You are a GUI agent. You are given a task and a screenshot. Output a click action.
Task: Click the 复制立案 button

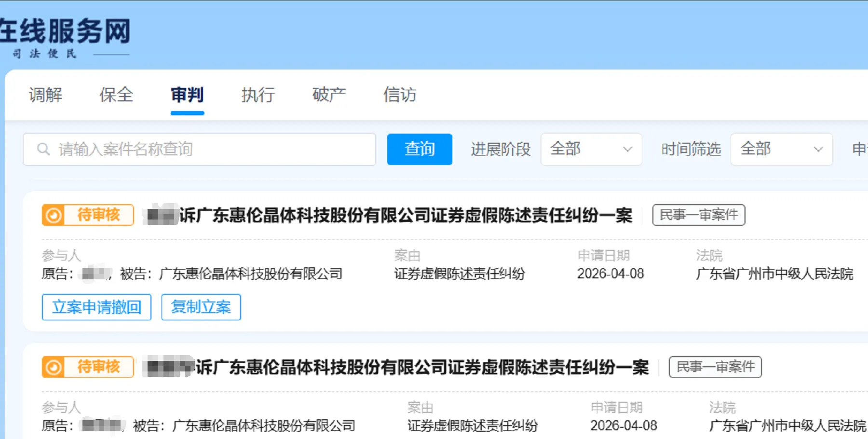tap(201, 307)
